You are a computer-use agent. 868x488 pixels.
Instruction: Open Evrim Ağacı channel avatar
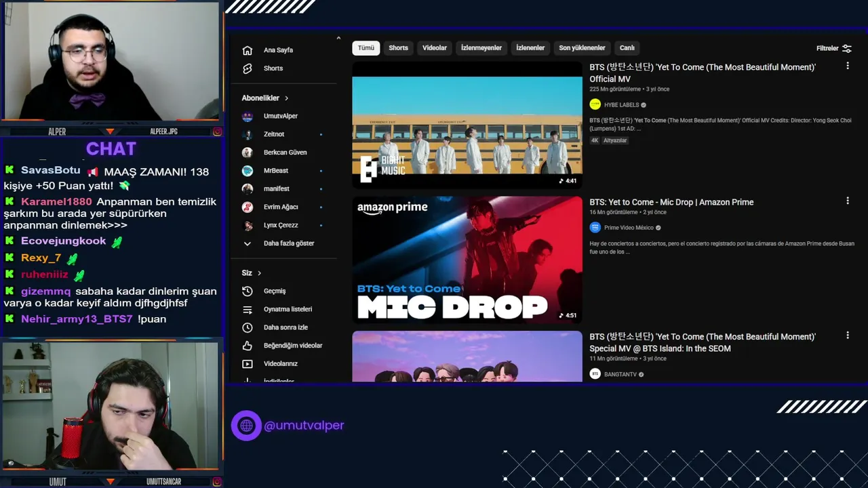pos(248,207)
